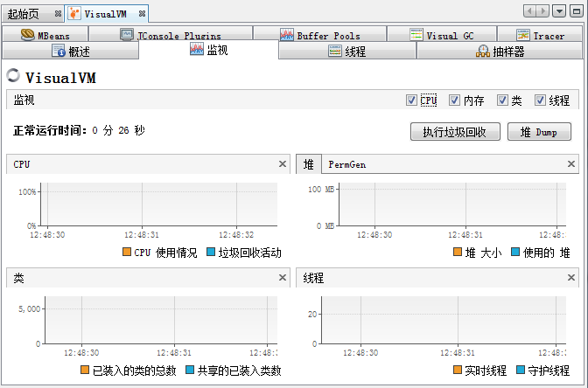Open the JConsole Plugins tab
Image resolution: width=588 pixels, height=388 pixels.
[x=171, y=34]
